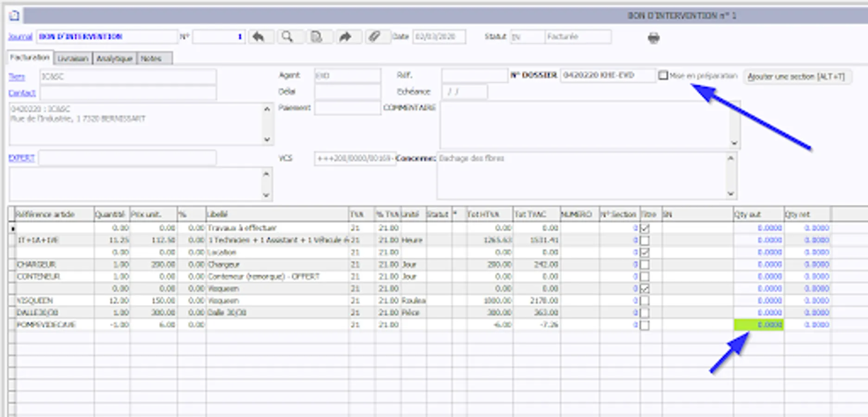Click the document copy icon in the toolbar

coord(317,37)
